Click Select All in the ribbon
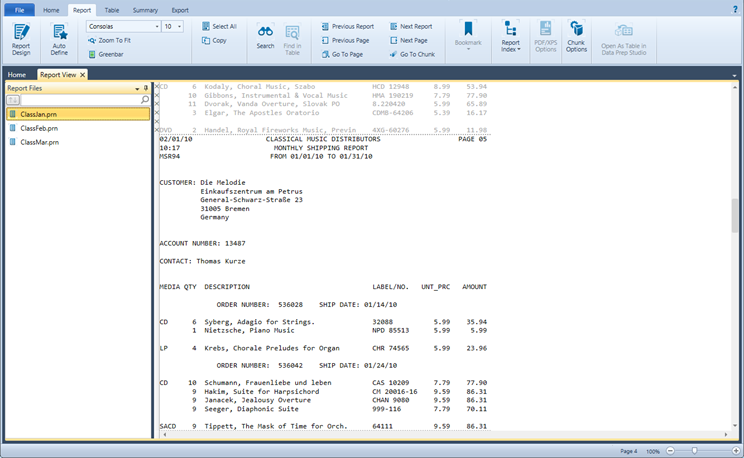 click(x=220, y=26)
